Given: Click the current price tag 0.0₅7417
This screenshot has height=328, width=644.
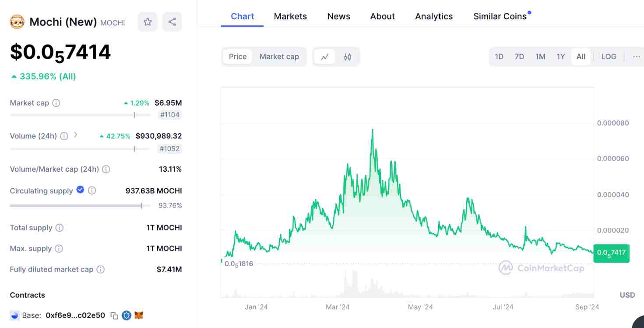Looking at the screenshot, I should click(x=612, y=253).
